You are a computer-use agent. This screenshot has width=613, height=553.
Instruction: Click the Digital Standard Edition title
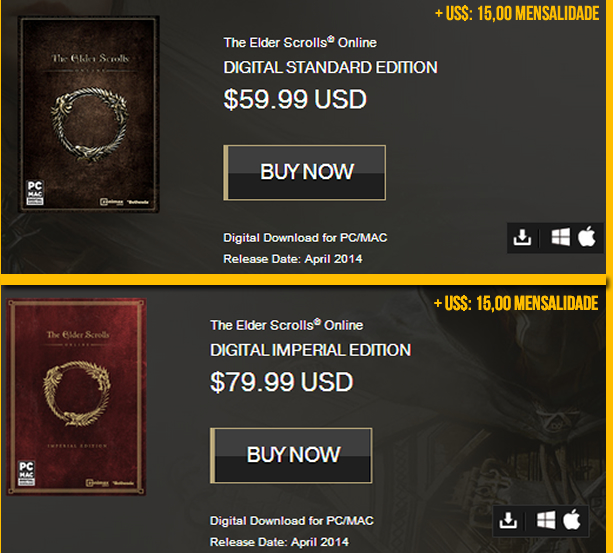(x=330, y=67)
